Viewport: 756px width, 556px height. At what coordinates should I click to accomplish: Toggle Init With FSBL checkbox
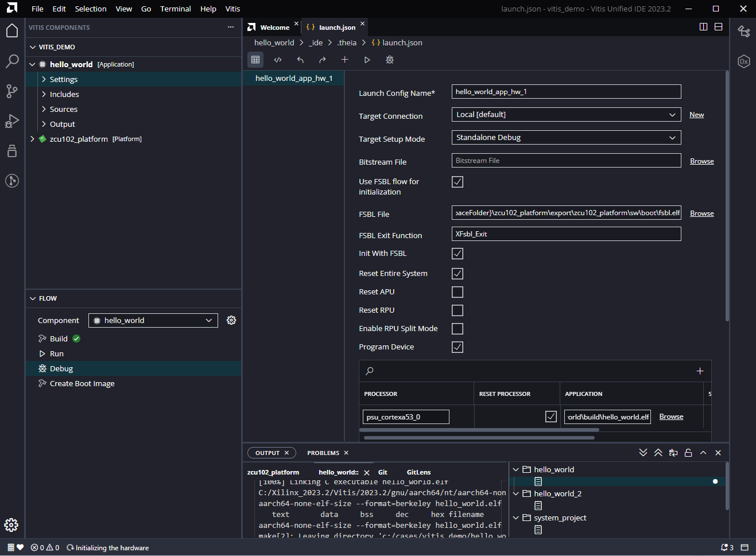(458, 254)
